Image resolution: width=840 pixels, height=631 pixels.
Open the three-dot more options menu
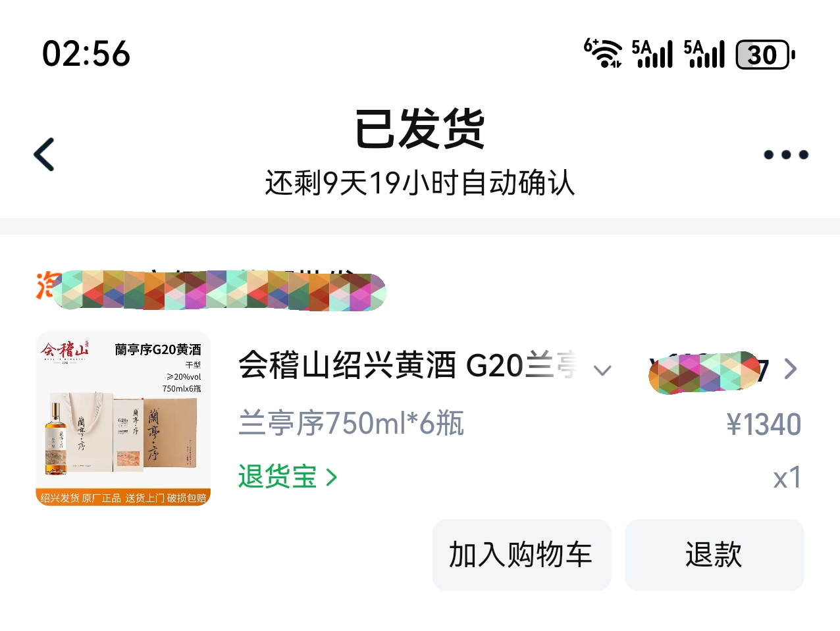point(785,155)
